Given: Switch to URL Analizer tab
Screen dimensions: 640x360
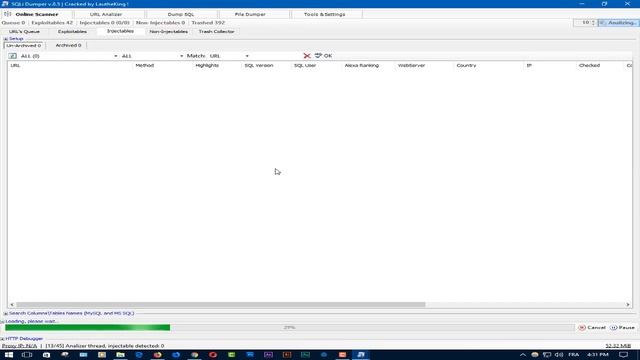Looking at the screenshot, I should (106, 14).
